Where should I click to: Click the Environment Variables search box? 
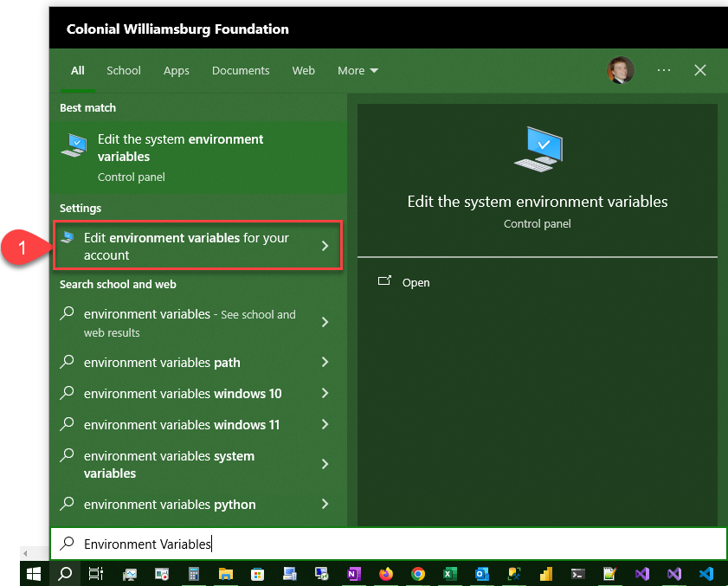[388, 544]
